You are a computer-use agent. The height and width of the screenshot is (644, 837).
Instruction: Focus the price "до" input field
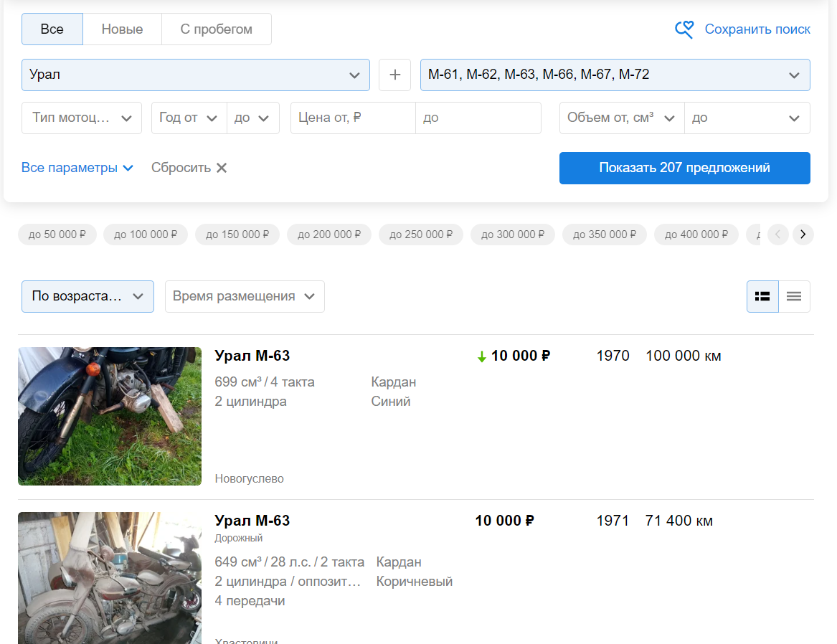pyautogui.click(x=478, y=118)
